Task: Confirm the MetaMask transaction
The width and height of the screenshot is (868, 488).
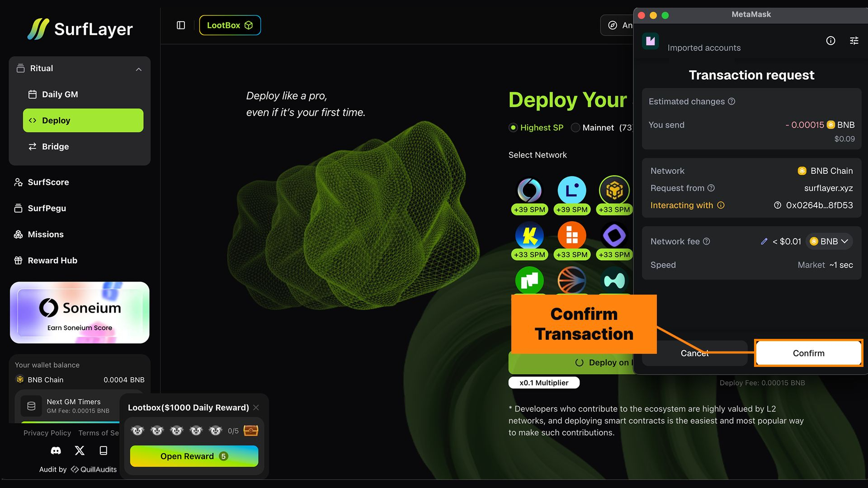Action: [808, 353]
